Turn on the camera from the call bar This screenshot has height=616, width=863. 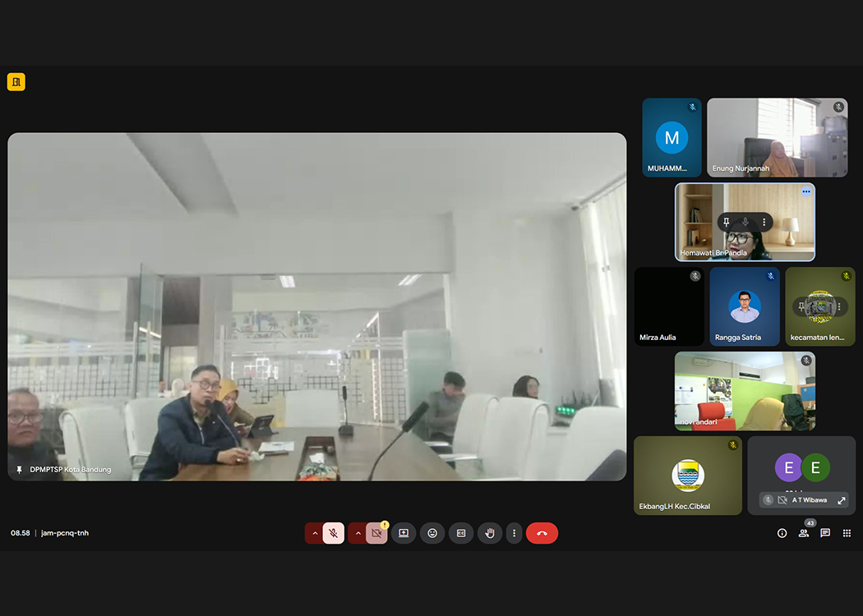376,533
